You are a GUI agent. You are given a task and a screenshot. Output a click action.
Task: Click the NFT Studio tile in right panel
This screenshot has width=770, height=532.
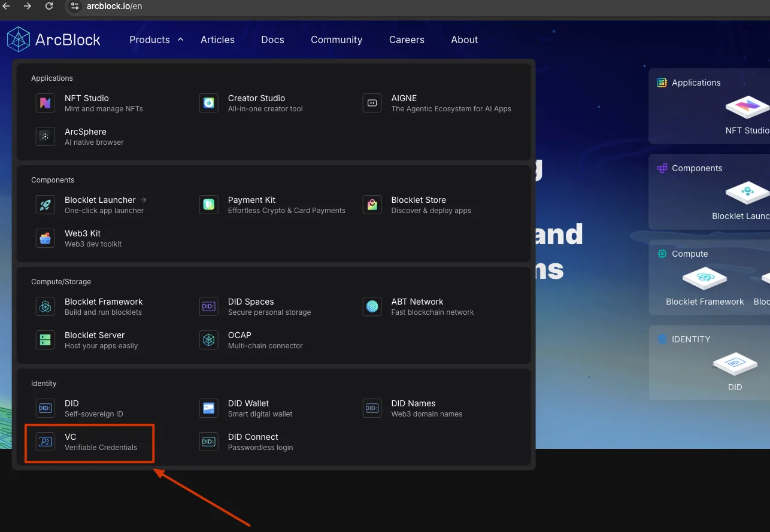click(x=747, y=115)
